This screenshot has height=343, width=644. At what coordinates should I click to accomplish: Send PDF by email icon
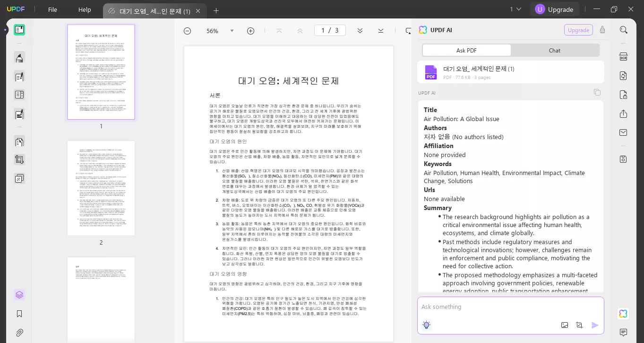click(624, 132)
